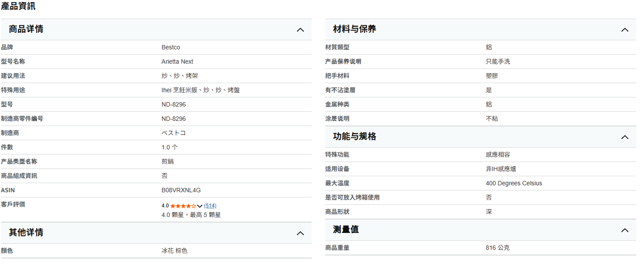Click the 商品組成資訊 row label
This screenshot has width=644, height=268.
coord(19,176)
